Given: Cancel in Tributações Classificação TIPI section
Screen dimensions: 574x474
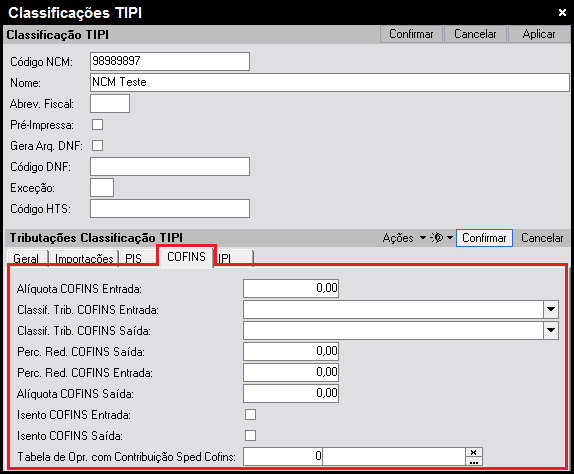Looking at the screenshot, I should click(542, 238).
